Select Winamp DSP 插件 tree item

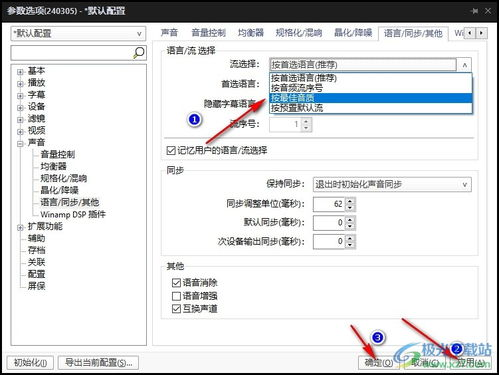73,214
